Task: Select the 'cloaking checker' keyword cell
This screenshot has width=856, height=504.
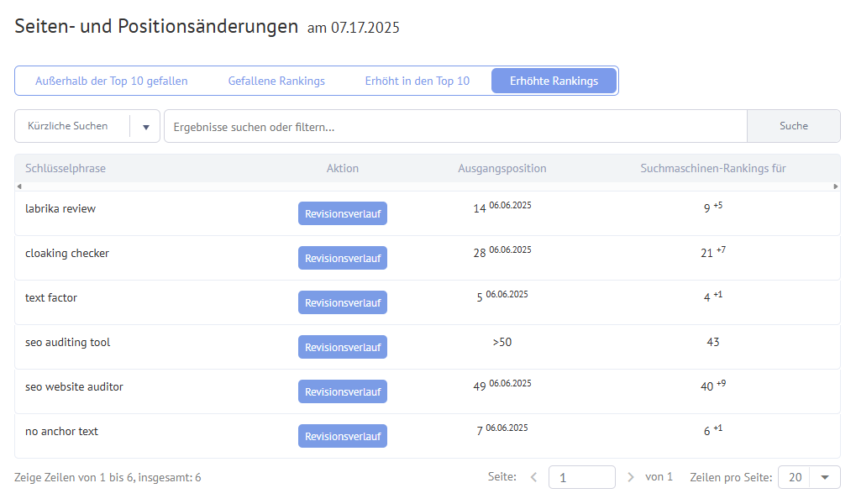Action: (67, 254)
